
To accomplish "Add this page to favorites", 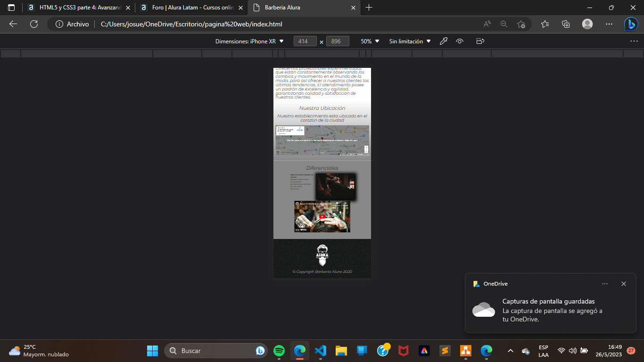I will tap(521, 24).
